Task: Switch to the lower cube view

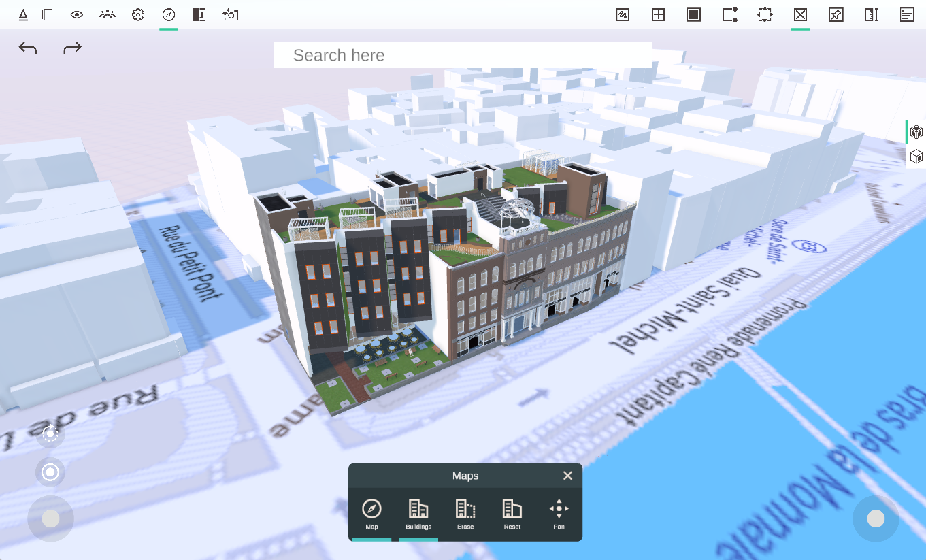Action: click(916, 157)
